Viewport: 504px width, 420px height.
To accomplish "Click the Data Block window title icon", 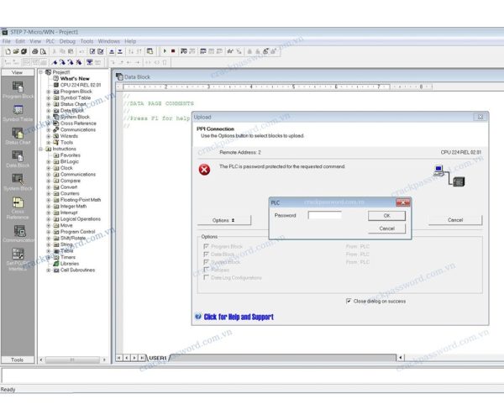I will [119, 76].
